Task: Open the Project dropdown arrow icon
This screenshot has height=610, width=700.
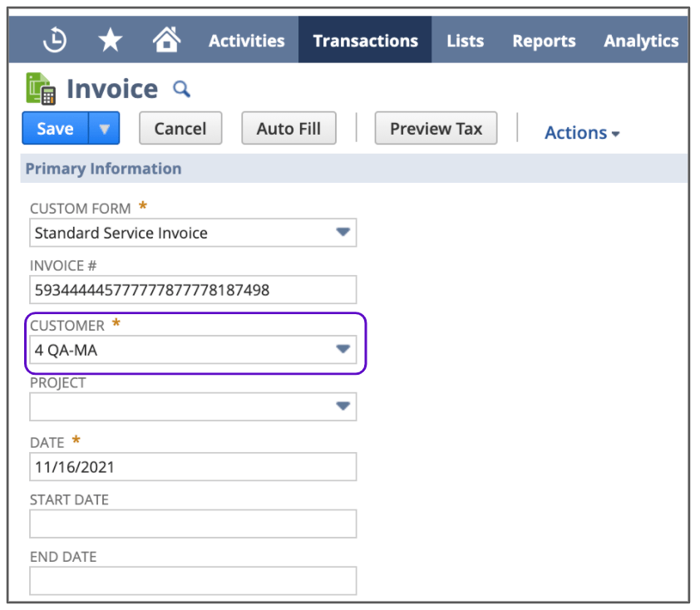Action: (x=343, y=406)
